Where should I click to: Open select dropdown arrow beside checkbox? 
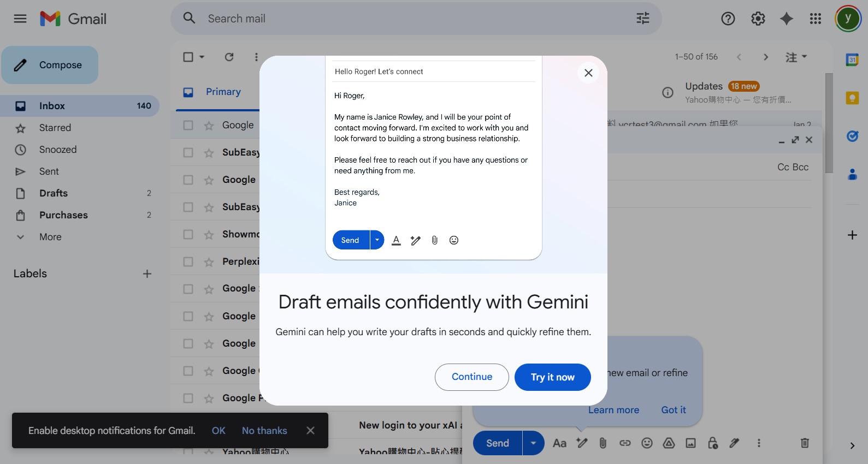[202, 57]
